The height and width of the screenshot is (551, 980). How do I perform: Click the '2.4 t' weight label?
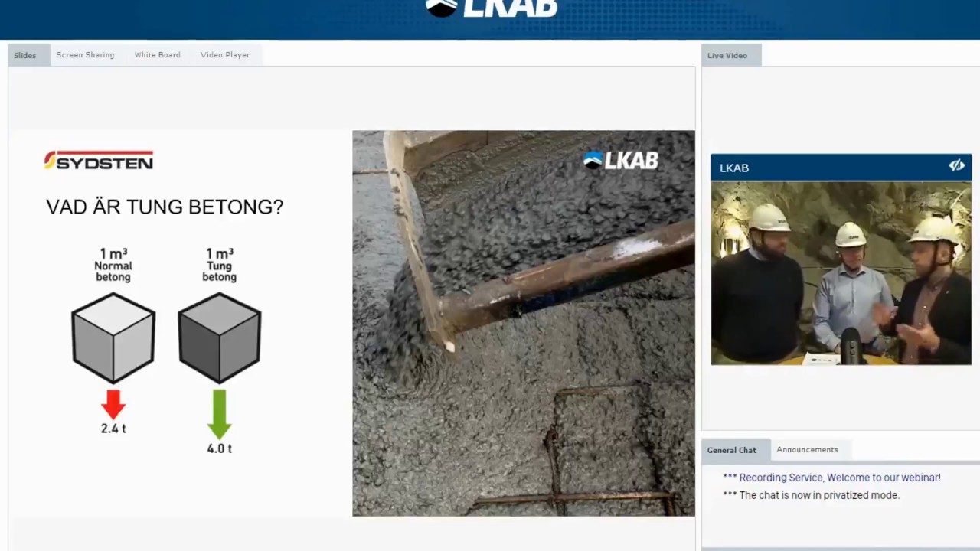113,429
